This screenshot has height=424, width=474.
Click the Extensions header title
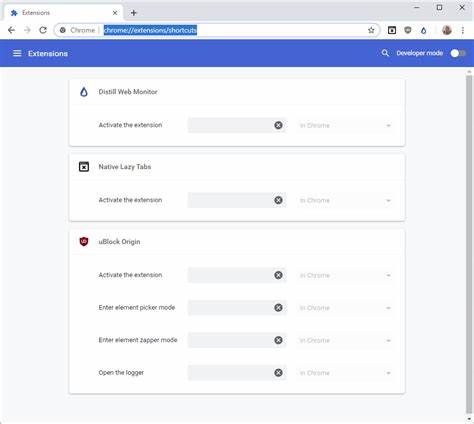coord(48,53)
